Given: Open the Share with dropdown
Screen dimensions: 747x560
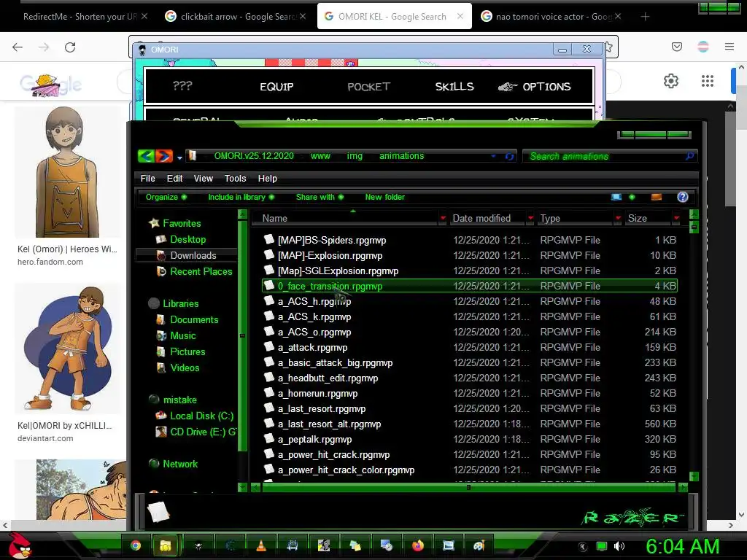Looking at the screenshot, I should click(x=320, y=197).
